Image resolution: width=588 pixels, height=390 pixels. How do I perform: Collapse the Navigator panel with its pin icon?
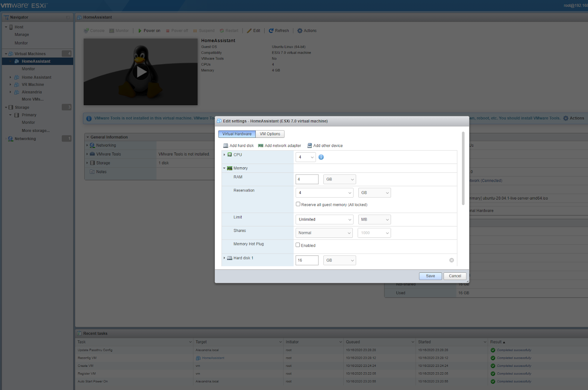click(68, 17)
